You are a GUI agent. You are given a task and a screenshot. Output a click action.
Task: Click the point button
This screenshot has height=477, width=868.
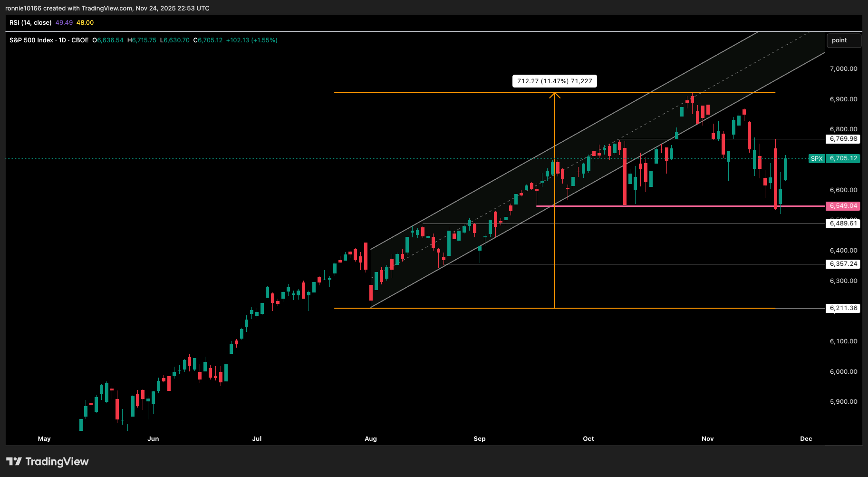pos(844,40)
